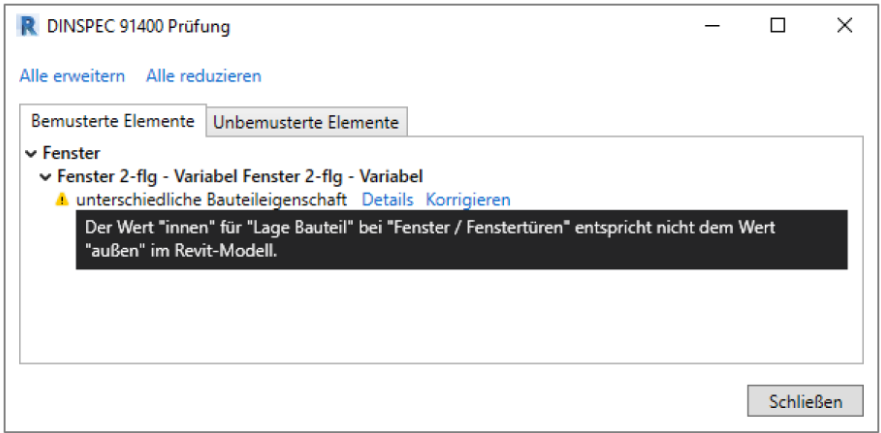Click the 'DINSPEC 91400 Prüfung' title text
Viewport: 881px width, 433px height.
pyautogui.click(x=138, y=27)
